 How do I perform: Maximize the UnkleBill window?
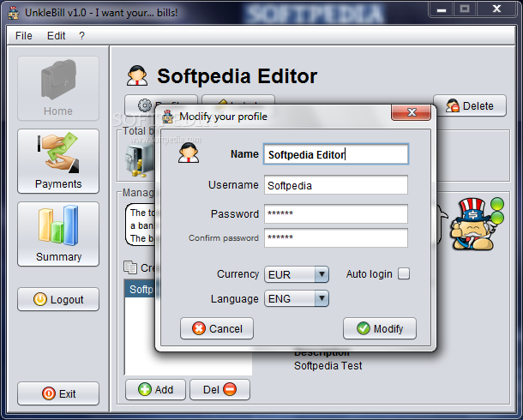pyautogui.click(x=465, y=9)
